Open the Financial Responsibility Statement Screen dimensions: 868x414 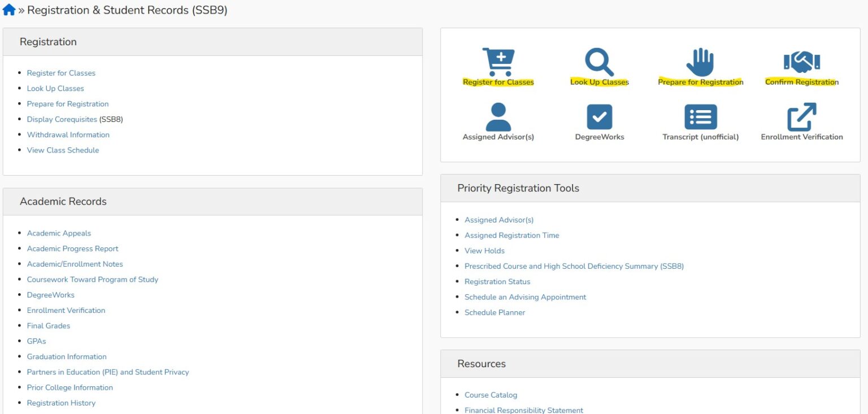(524, 409)
